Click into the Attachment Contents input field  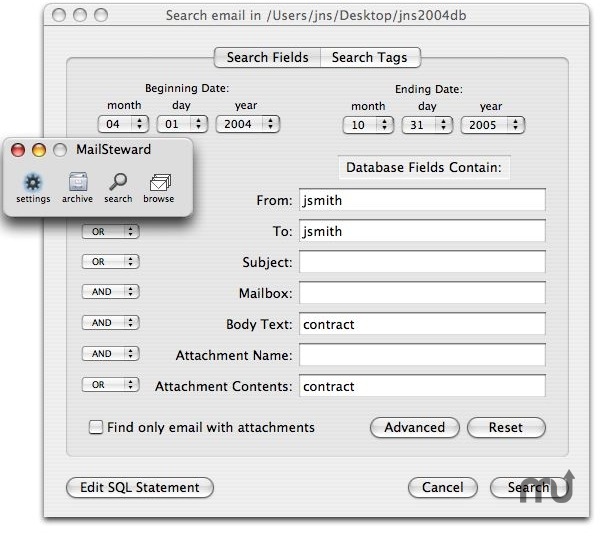point(422,386)
